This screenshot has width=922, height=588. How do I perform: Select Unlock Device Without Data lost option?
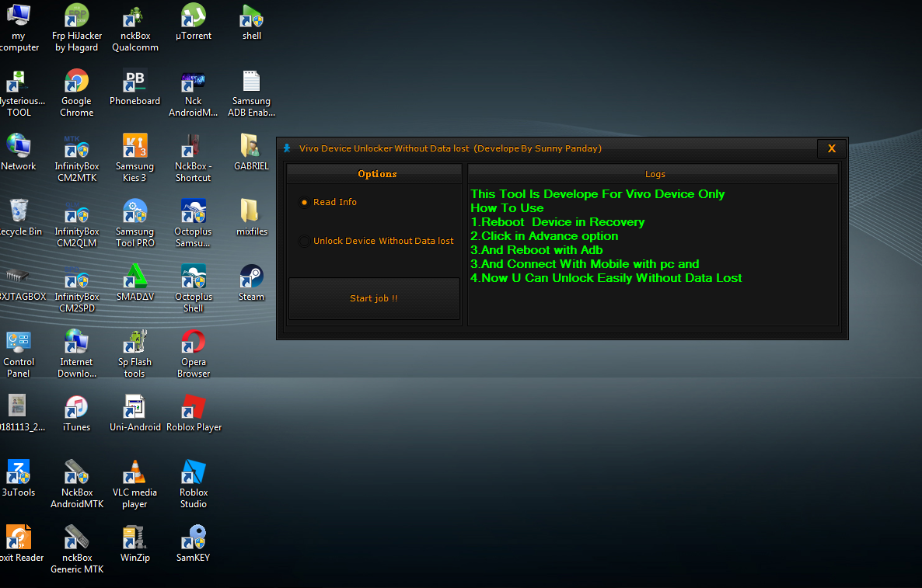coord(377,241)
